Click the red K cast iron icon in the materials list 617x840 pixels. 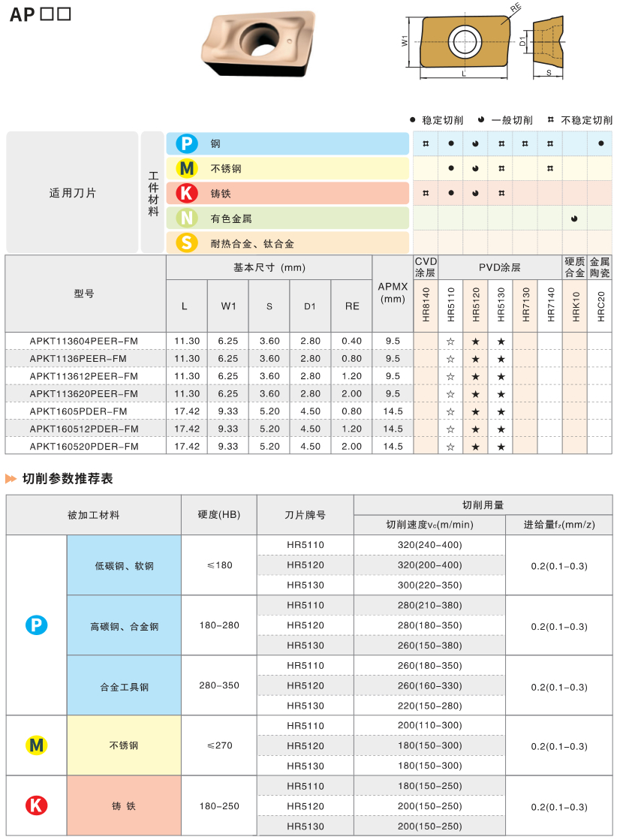(186, 193)
